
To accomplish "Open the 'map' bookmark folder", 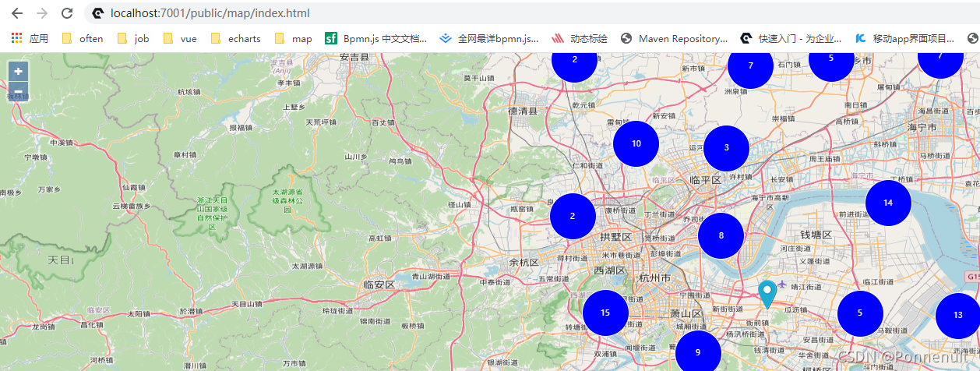I will click(x=293, y=38).
